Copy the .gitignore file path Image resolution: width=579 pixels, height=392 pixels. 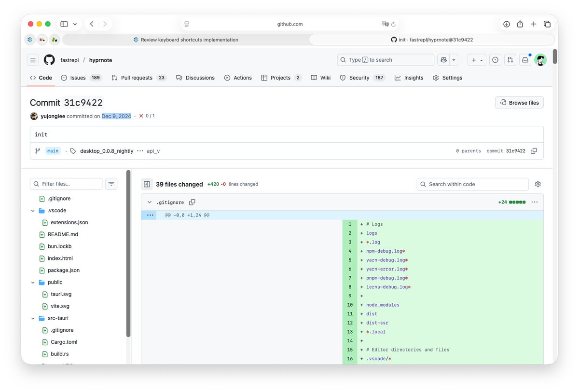tap(192, 203)
